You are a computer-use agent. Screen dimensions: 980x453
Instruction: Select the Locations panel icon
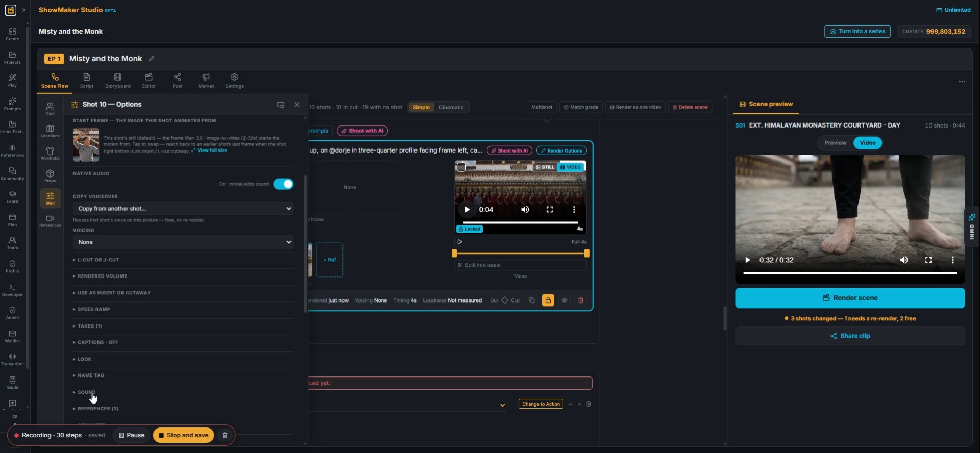[x=50, y=131]
